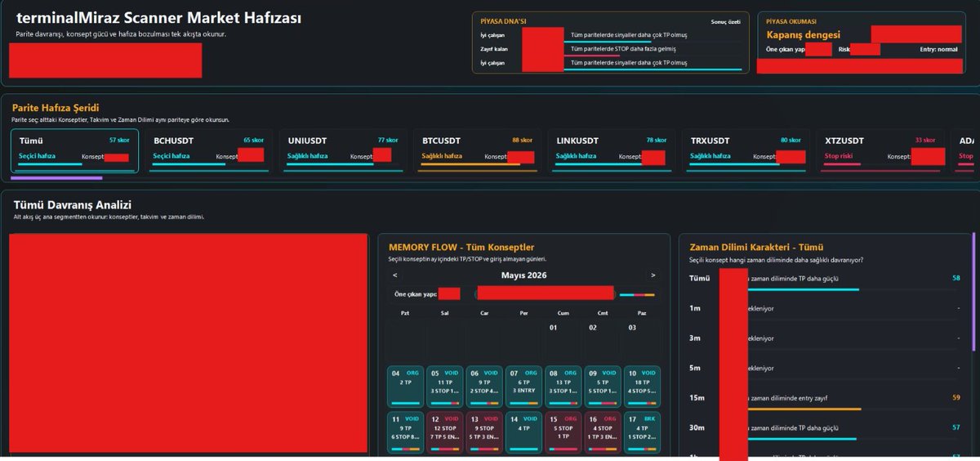Open day 15 ORG calendar cell
The width and height of the screenshot is (980, 461).
pyautogui.click(x=563, y=432)
